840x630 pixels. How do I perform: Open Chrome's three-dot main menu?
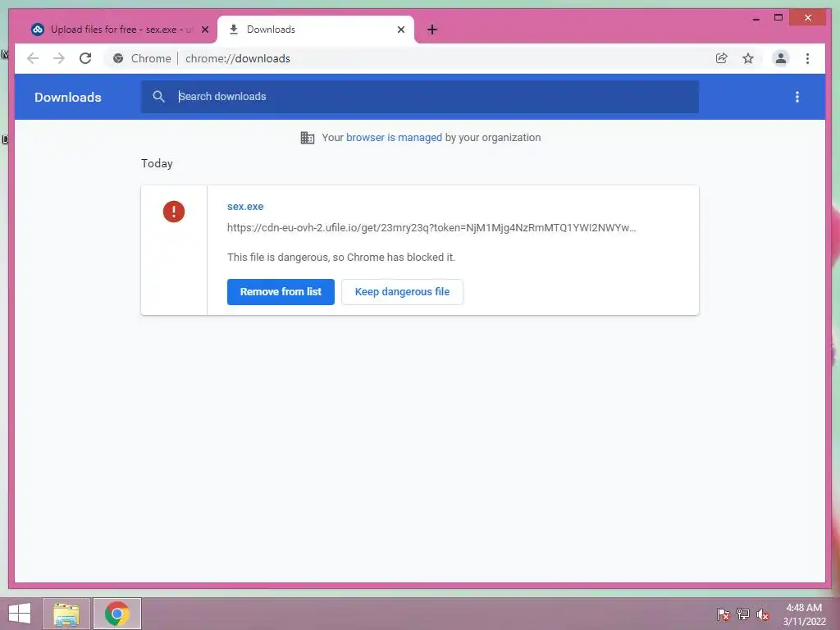click(807, 58)
